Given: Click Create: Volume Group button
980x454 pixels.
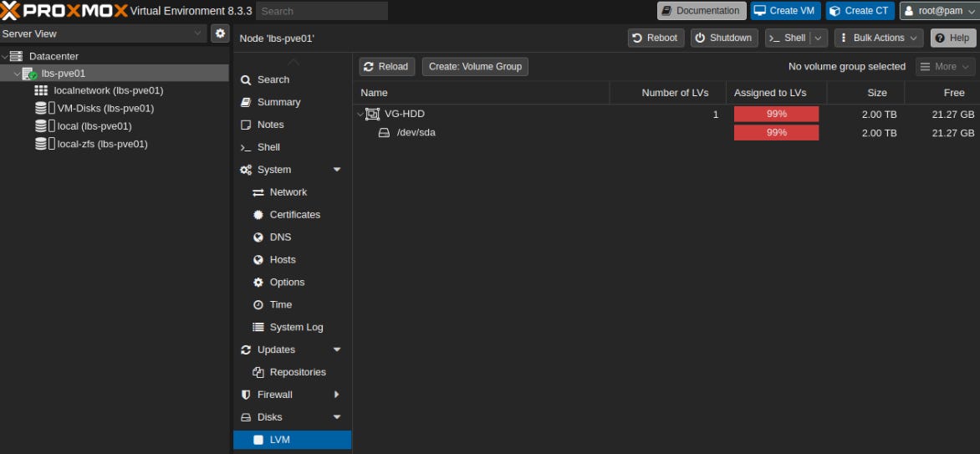Looking at the screenshot, I should (x=475, y=66).
